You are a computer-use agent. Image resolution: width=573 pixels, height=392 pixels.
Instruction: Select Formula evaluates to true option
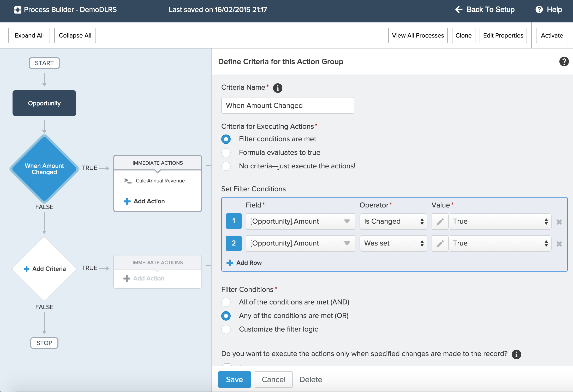click(226, 152)
